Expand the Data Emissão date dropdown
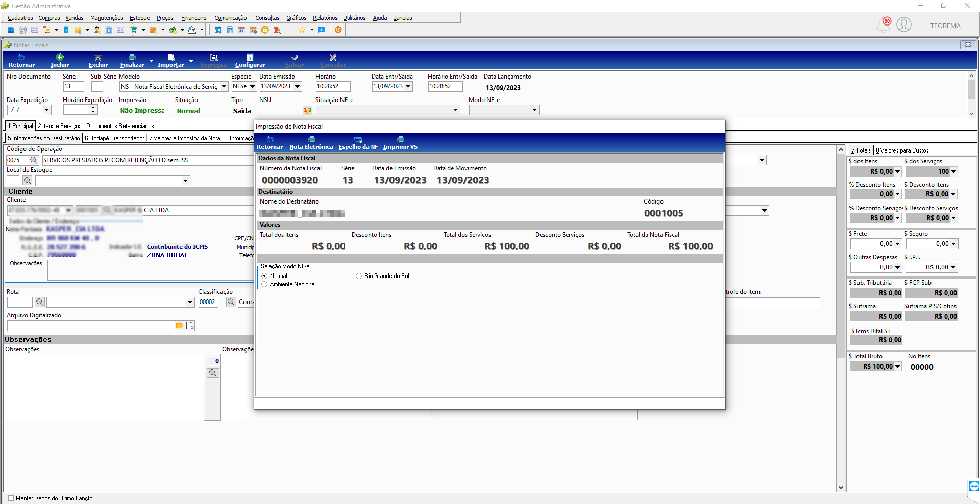 (x=297, y=87)
